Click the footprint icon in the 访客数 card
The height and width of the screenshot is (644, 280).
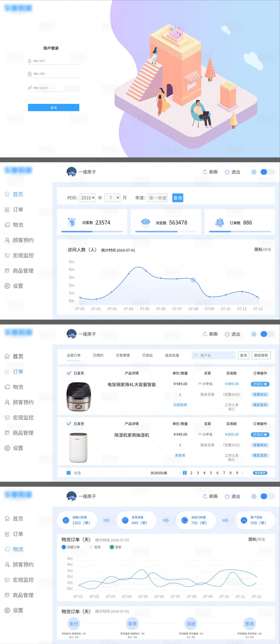pyautogui.click(x=72, y=222)
